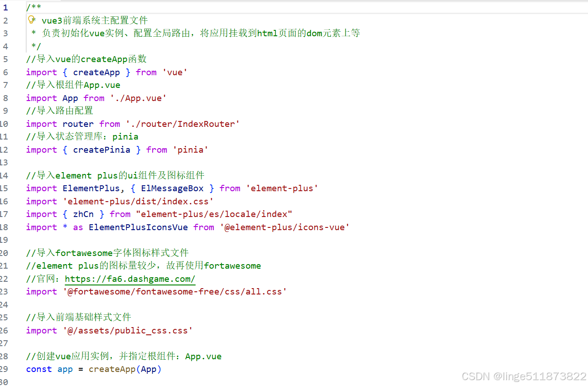Image resolution: width=588 pixels, height=386 pixels.
Task: Click comment '//导入vue的createApp函数'
Action: (87, 59)
